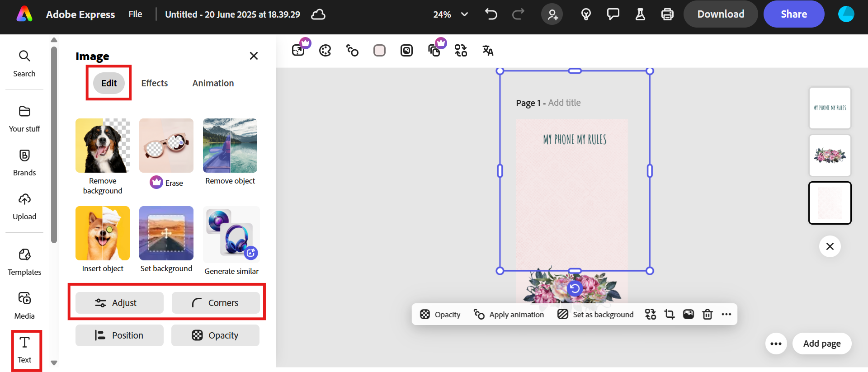Image resolution: width=868 pixels, height=372 pixels.
Task: Open the color palette theme icon
Action: click(325, 50)
